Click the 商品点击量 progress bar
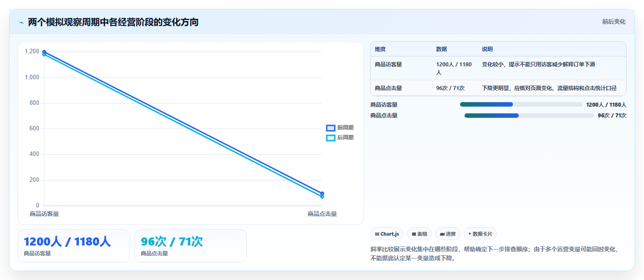Image resolution: width=644 pixels, height=280 pixels. [529, 116]
